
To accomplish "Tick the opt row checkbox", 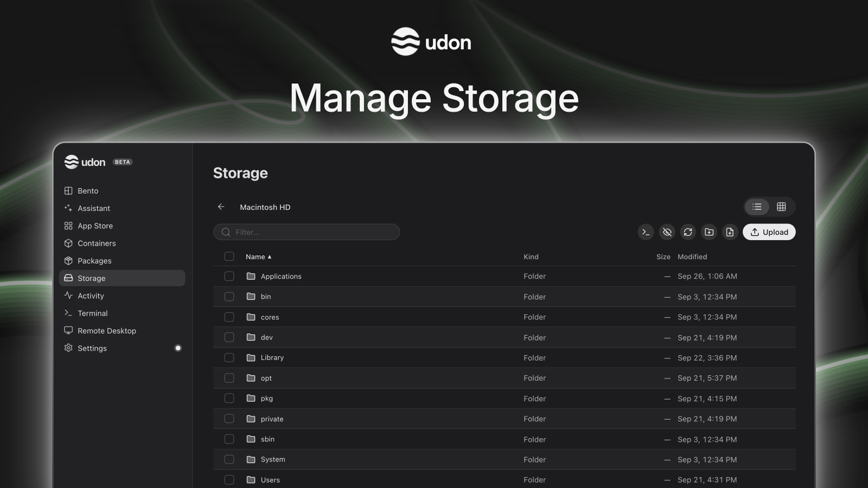I will click(x=229, y=378).
